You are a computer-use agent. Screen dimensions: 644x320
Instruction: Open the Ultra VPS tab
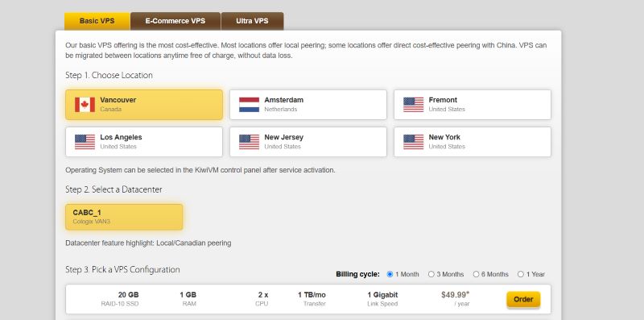[252, 21]
